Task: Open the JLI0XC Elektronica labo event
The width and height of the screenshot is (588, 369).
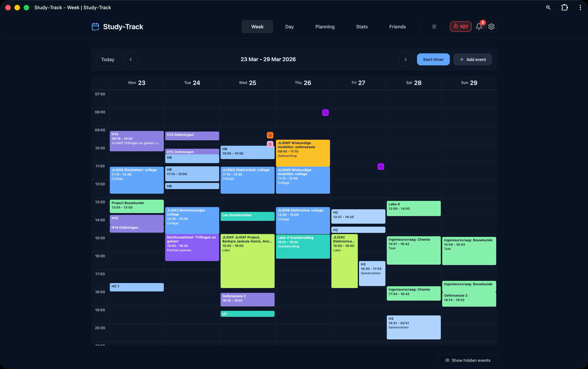Action: [x=344, y=261]
